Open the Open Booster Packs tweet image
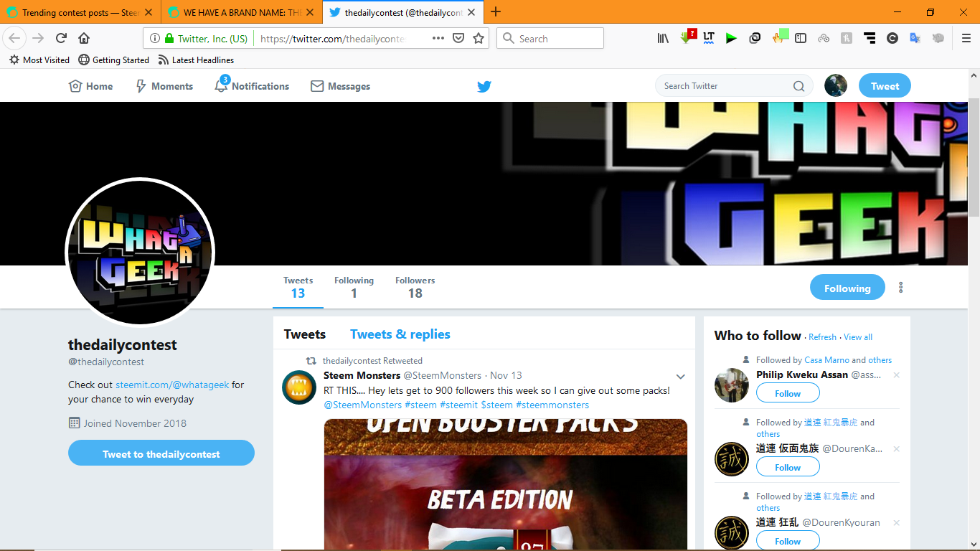Viewport: 980px width, 551px height. pyautogui.click(x=506, y=485)
